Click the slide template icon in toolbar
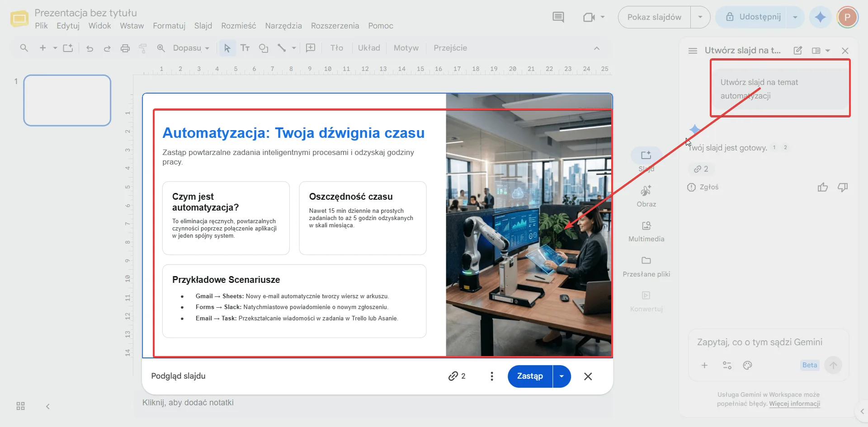Image resolution: width=868 pixels, height=427 pixels. coord(68,48)
